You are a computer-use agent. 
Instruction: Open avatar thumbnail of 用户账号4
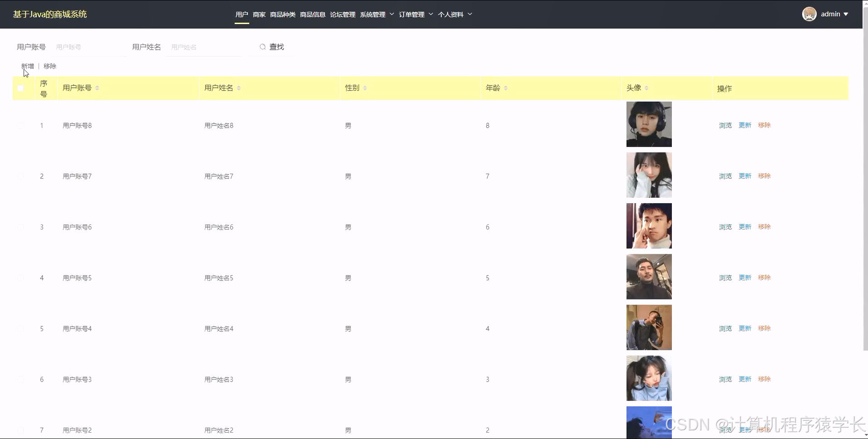649,328
